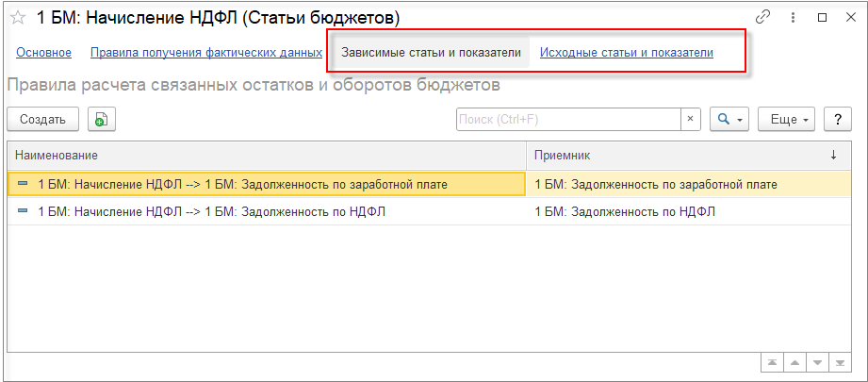Jump to last row with list arrow
Screen dimensions: 868x382
tap(840, 362)
